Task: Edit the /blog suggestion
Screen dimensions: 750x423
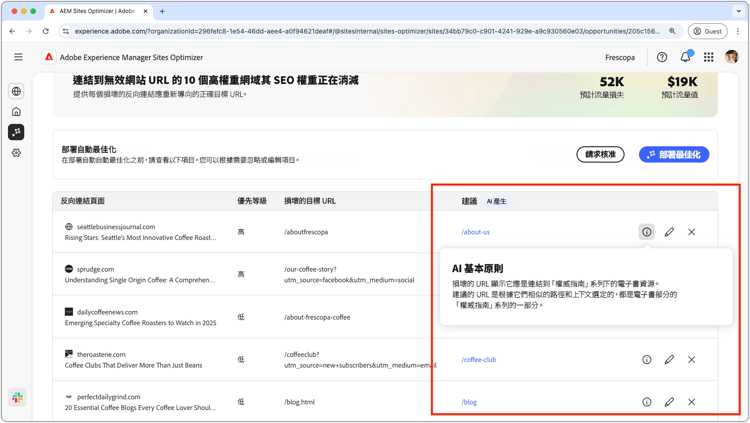Action: (669, 402)
